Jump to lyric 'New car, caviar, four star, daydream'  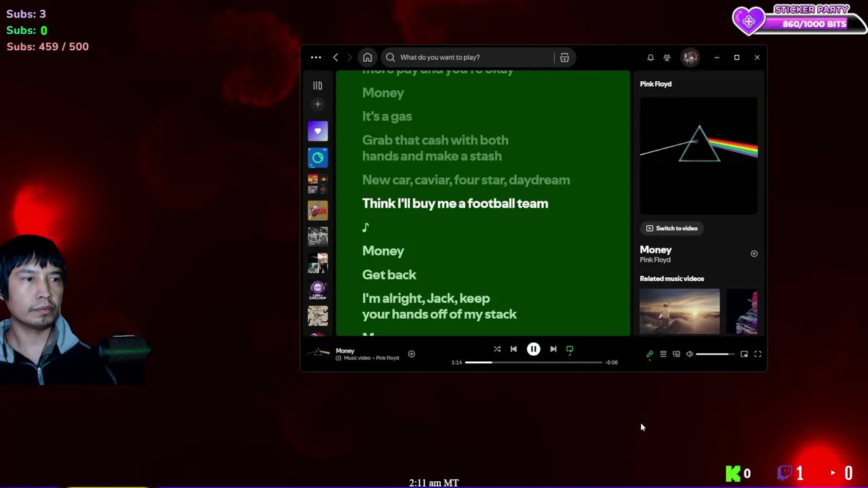tap(466, 180)
